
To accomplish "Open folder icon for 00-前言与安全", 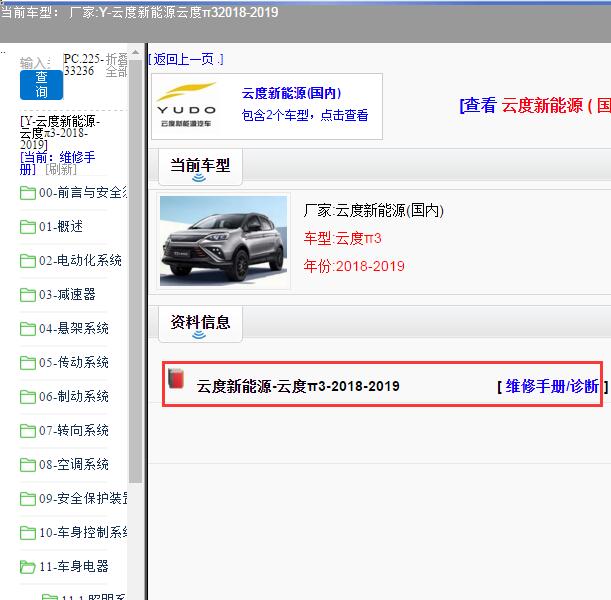I will tap(28, 193).
